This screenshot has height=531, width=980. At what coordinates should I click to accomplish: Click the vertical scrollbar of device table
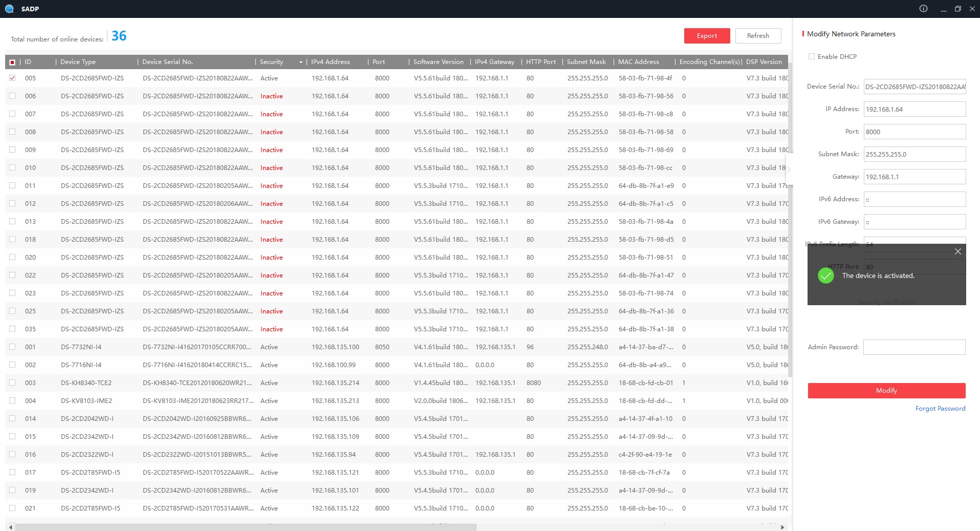click(x=790, y=220)
